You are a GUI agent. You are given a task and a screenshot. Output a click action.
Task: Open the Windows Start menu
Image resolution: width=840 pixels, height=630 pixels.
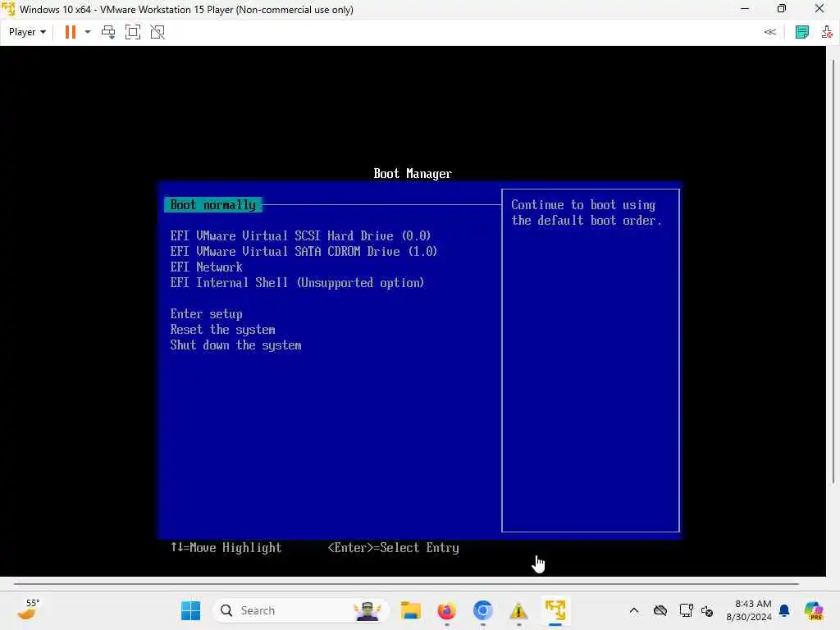[190, 610]
